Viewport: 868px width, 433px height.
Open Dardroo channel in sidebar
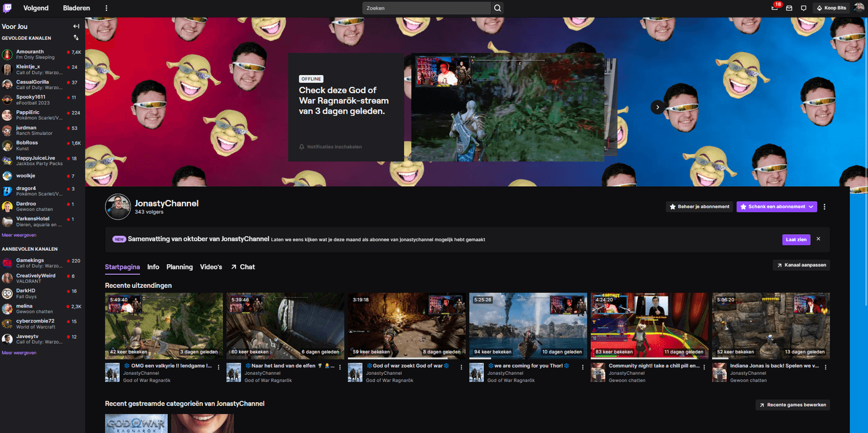click(42, 206)
